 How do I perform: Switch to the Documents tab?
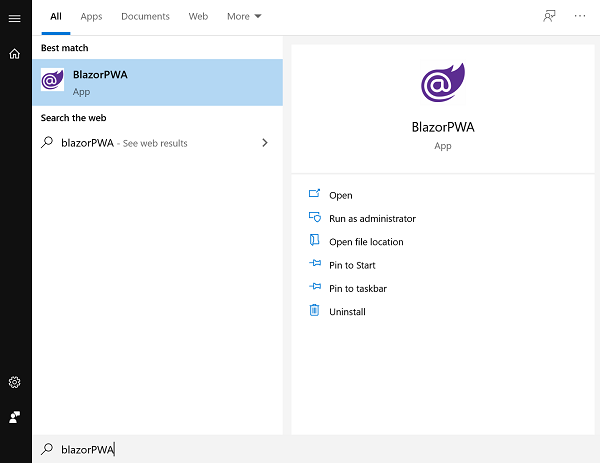(145, 16)
